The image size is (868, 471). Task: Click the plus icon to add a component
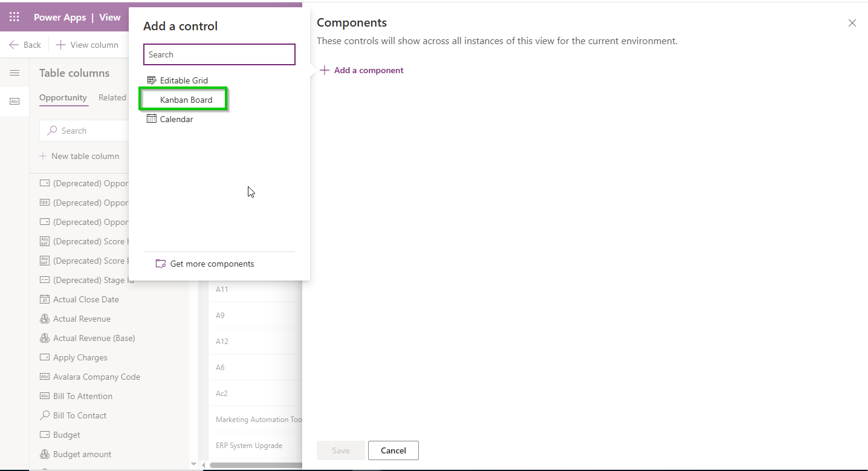click(x=325, y=70)
